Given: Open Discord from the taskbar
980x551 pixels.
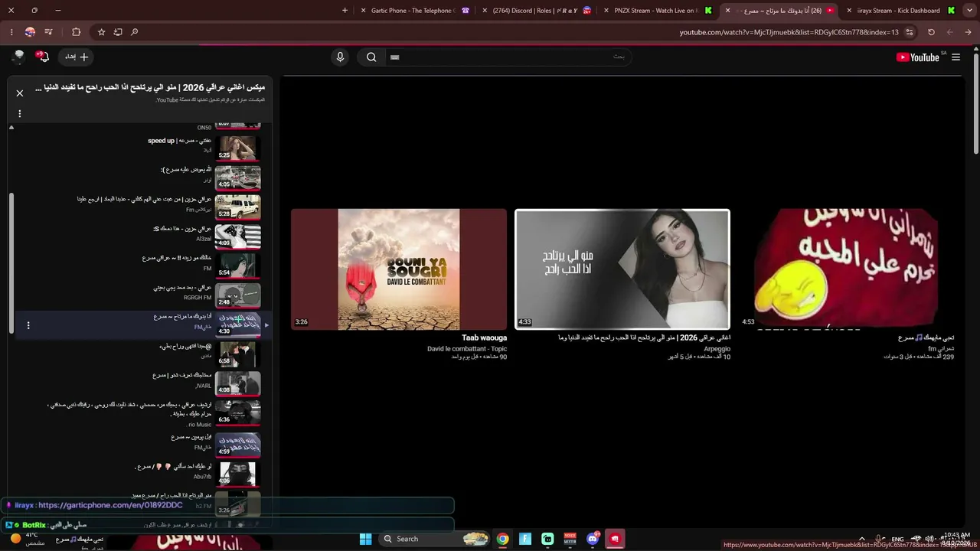Looking at the screenshot, I should [592, 539].
